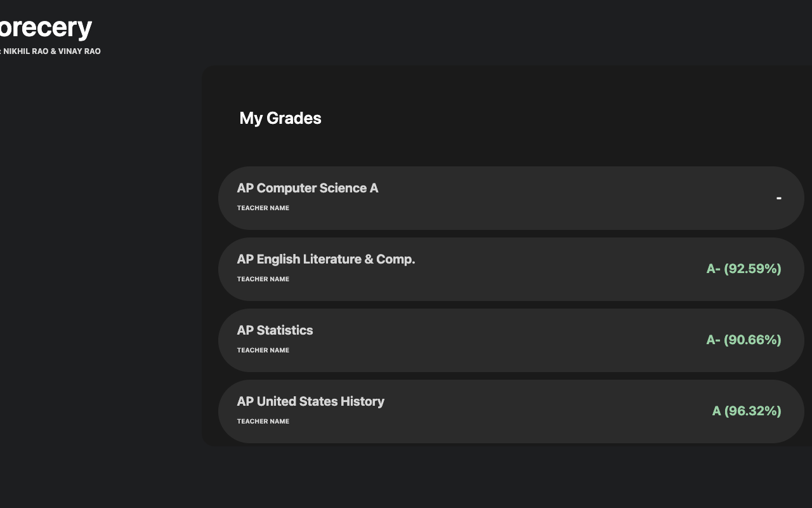Screen dimensions: 812x508
Task: Click the Scorecery logo title
Action: pyautogui.click(x=44, y=27)
